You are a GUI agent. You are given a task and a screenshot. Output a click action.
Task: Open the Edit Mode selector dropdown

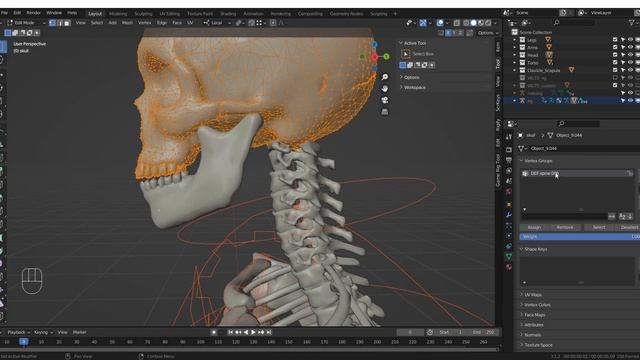click(26, 23)
